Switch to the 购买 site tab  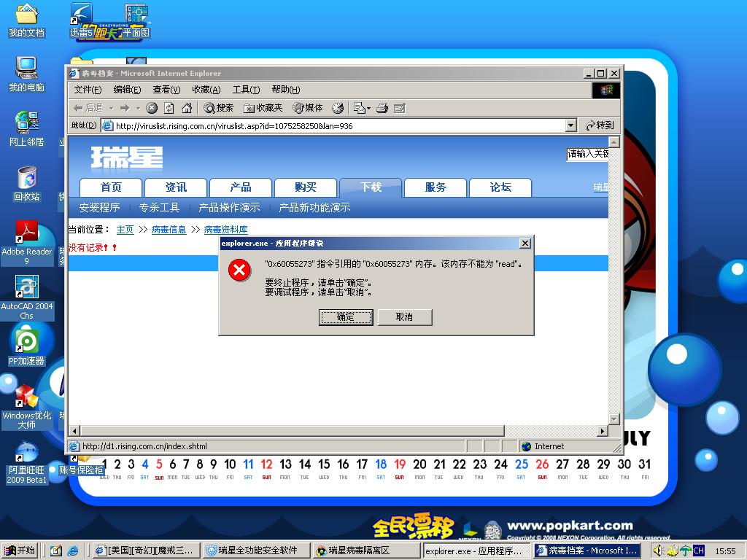click(x=306, y=187)
